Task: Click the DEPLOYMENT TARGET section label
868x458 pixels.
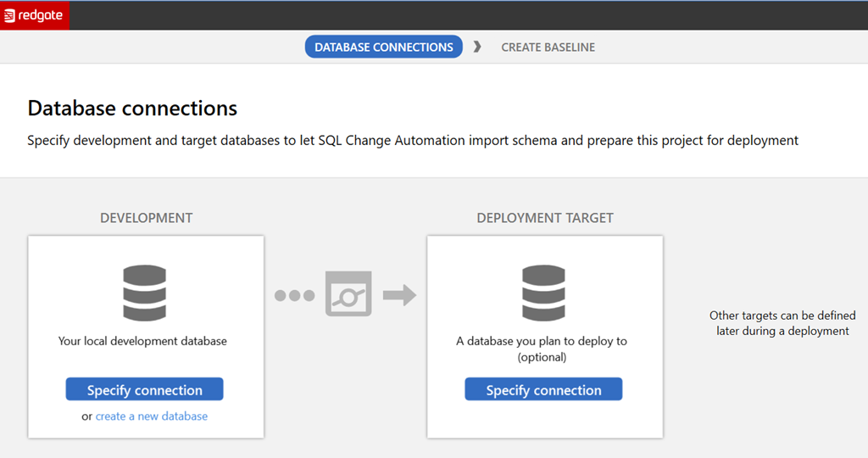Action: pyautogui.click(x=544, y=218)
